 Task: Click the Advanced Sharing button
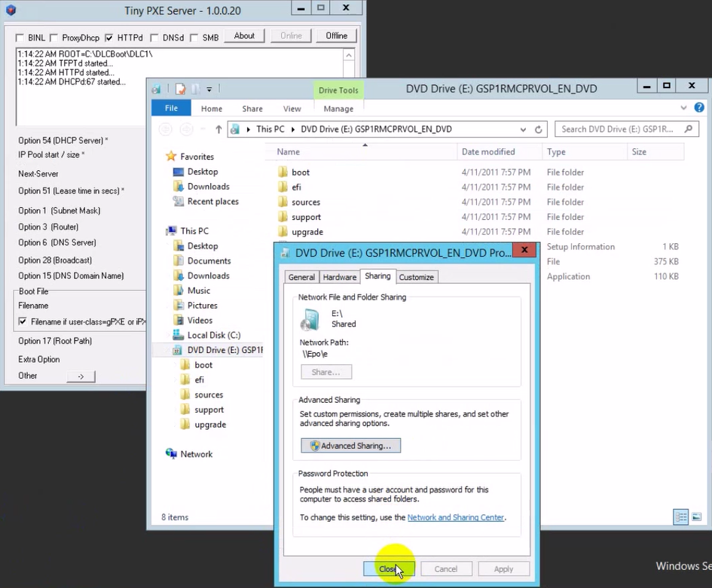350,446
